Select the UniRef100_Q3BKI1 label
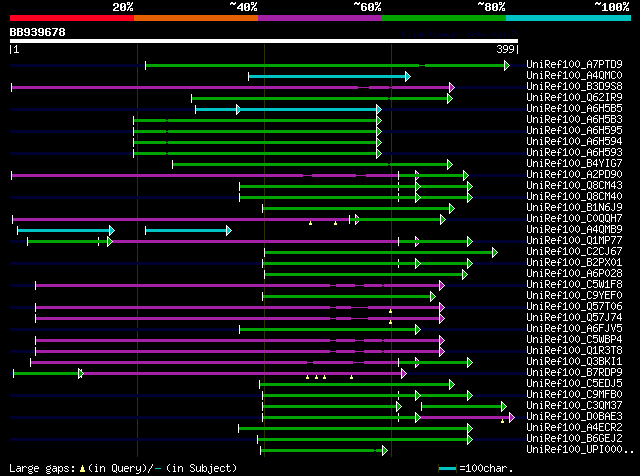The image size is (640, 476). 574,362
